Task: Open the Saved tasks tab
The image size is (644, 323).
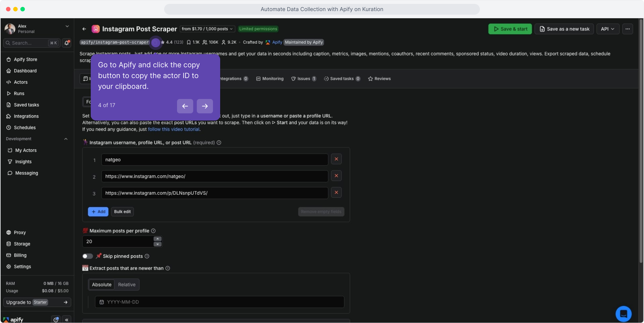Action: [x=342, y=79]
